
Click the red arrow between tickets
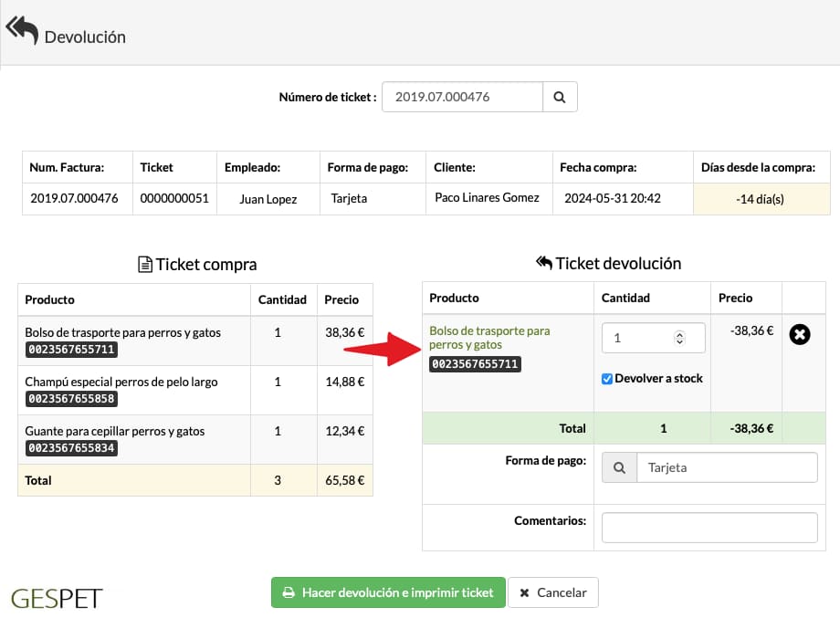(x=383, y=349)
